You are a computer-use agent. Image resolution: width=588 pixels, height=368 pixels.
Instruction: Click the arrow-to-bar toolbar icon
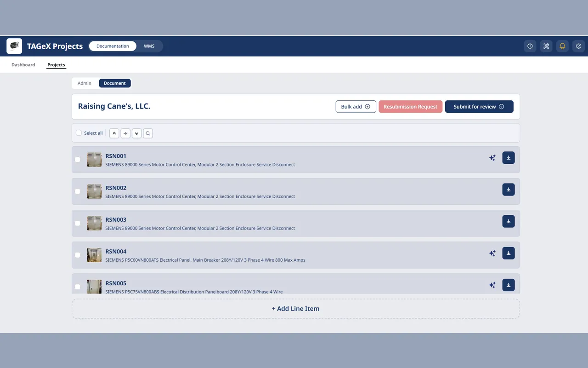(125, 133)
